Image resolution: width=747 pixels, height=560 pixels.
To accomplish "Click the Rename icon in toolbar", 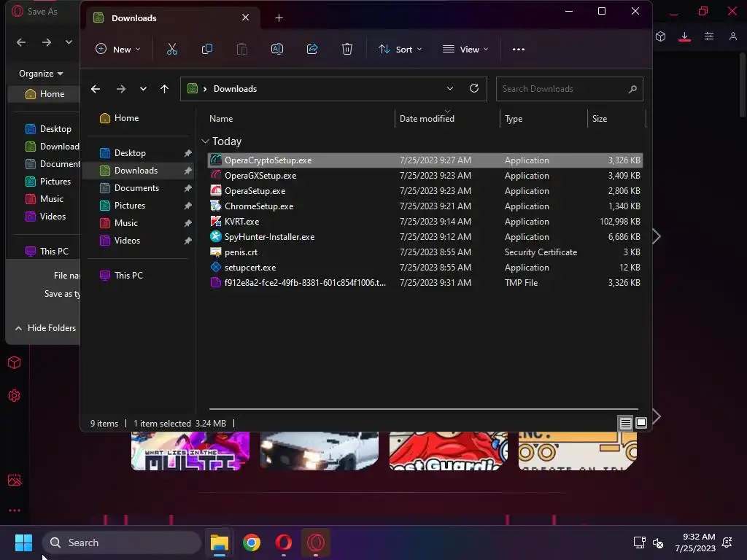I will (x=276, y=49).
